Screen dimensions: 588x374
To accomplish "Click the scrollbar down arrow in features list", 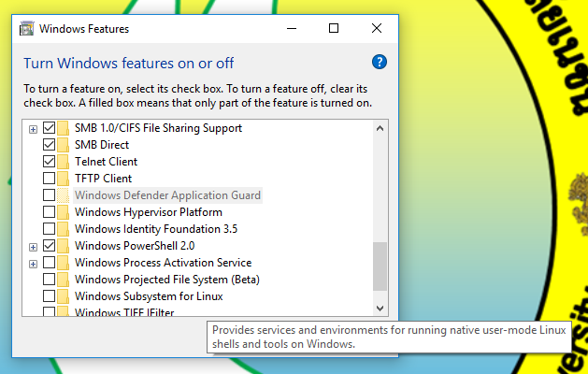I will [x=380, y=308].
